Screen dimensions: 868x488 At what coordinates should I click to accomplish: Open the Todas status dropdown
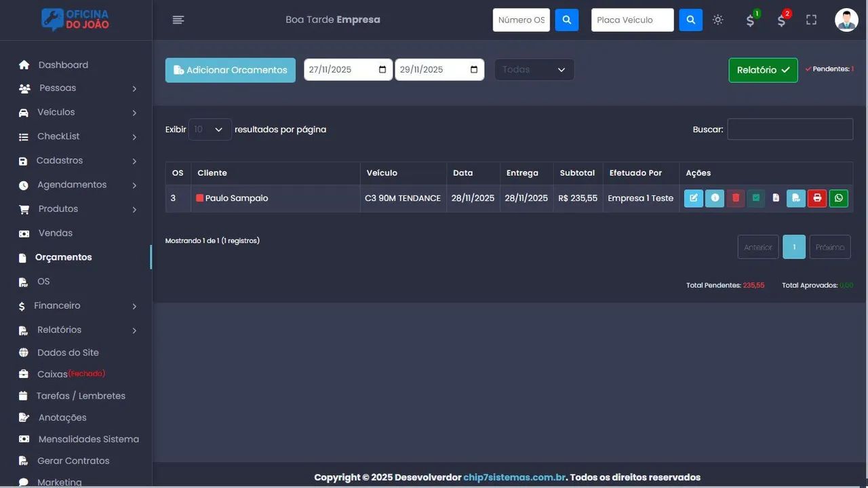(534, 69)
